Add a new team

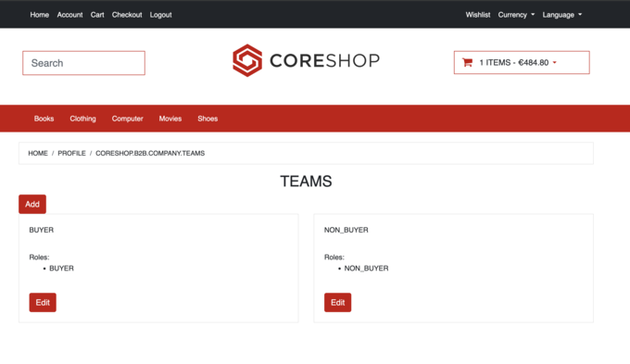click(x=32, y=204)
